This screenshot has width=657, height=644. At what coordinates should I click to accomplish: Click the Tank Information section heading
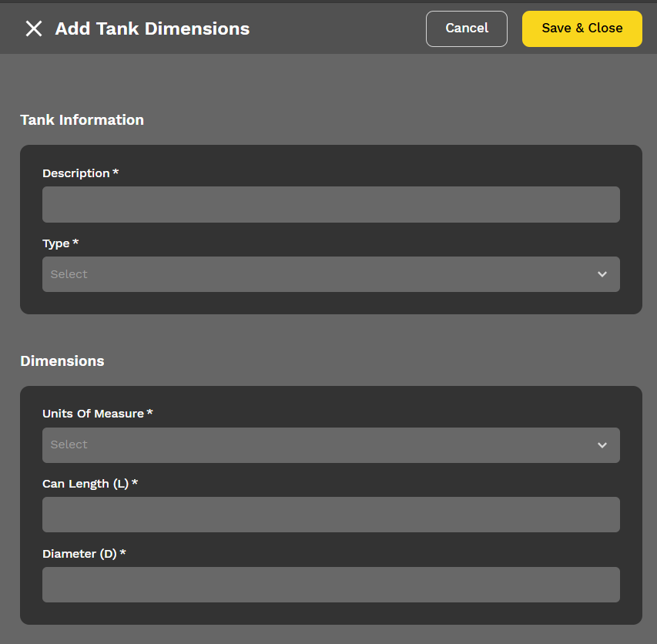click(x=82, y=119)
